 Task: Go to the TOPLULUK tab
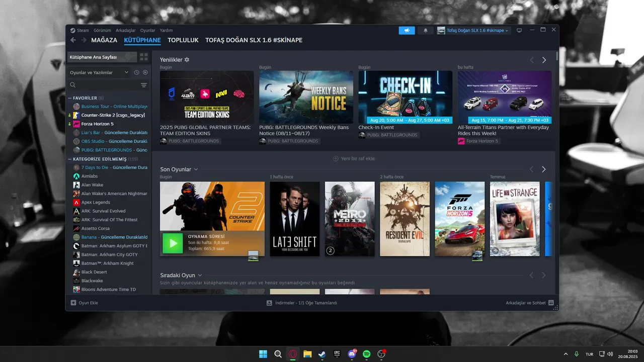coord(183,40)
